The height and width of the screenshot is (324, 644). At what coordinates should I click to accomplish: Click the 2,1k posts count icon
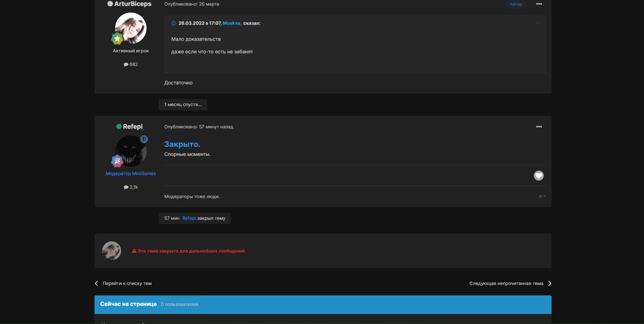point(126,187)
